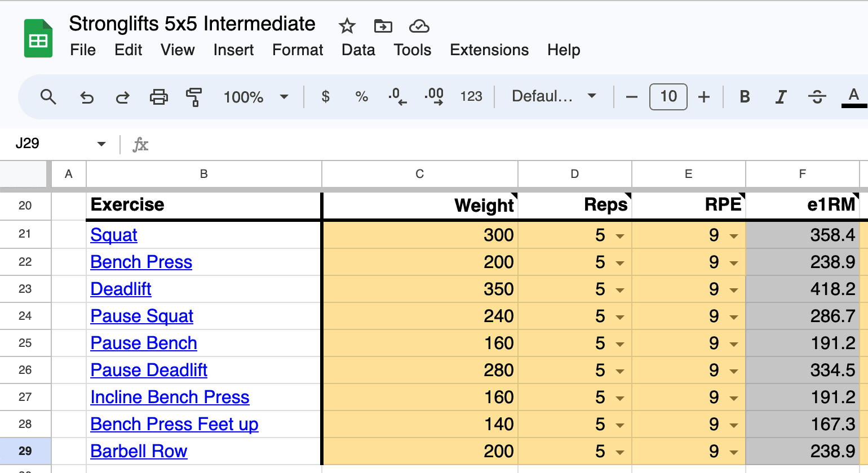Select Squat weight cell 300
Viewport: 868px width, 473px height.
[x=420, y=235]
